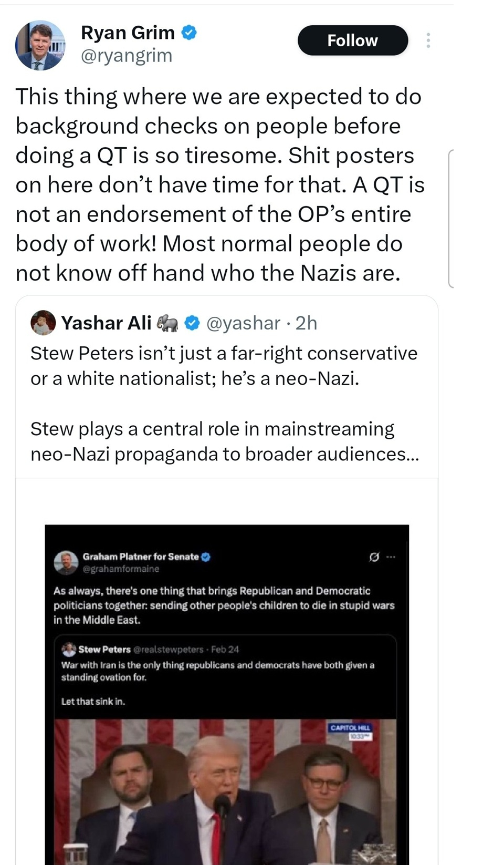The height and width of the screenshot is (865, 504).
Task: Follow Ryan Grim
Action: 352,40
